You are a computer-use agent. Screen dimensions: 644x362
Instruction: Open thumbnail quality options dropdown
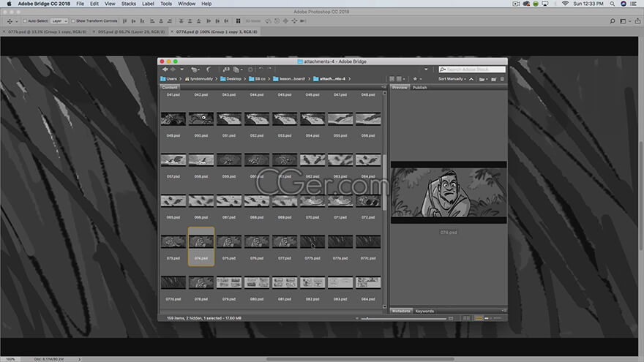click(400, 79)
